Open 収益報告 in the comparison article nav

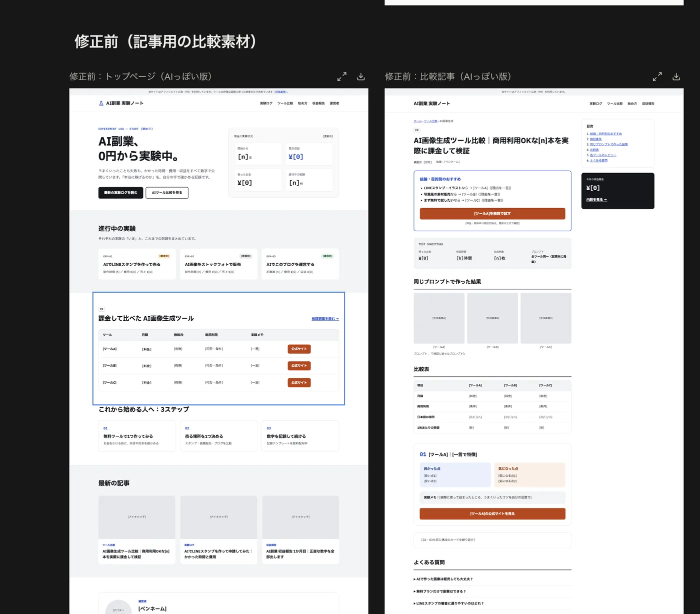point(648,104)
